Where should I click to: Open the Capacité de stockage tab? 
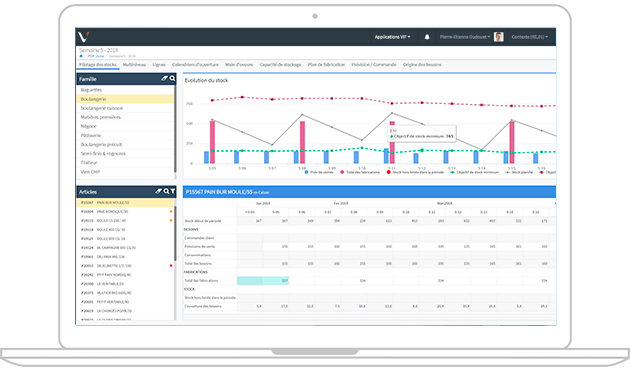(x=280, y=65)
